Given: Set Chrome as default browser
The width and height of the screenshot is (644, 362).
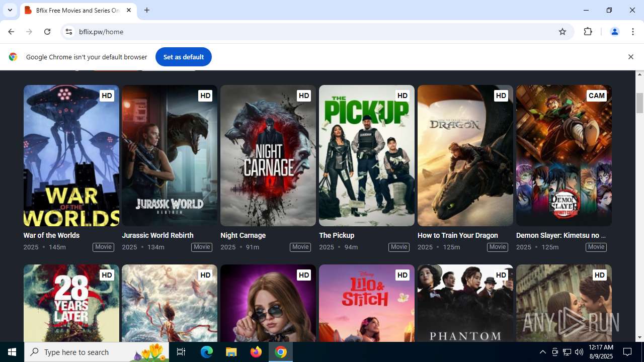Looking at the screenshot, I should pyautogui.click(x=183, y=57).
